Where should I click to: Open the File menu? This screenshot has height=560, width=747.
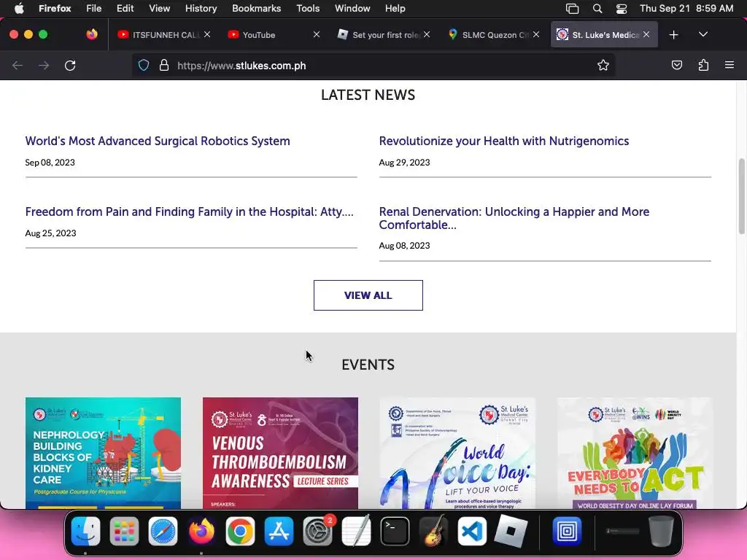point(94,8)
